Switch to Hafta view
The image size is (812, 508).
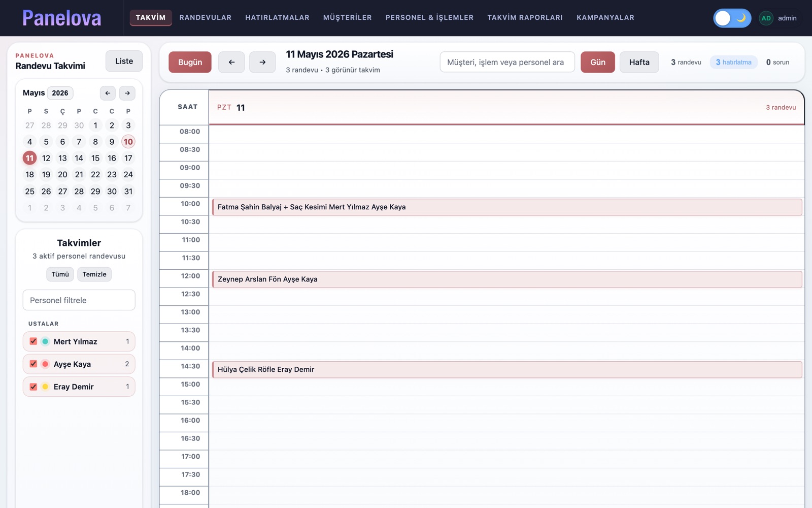point(639,62)
